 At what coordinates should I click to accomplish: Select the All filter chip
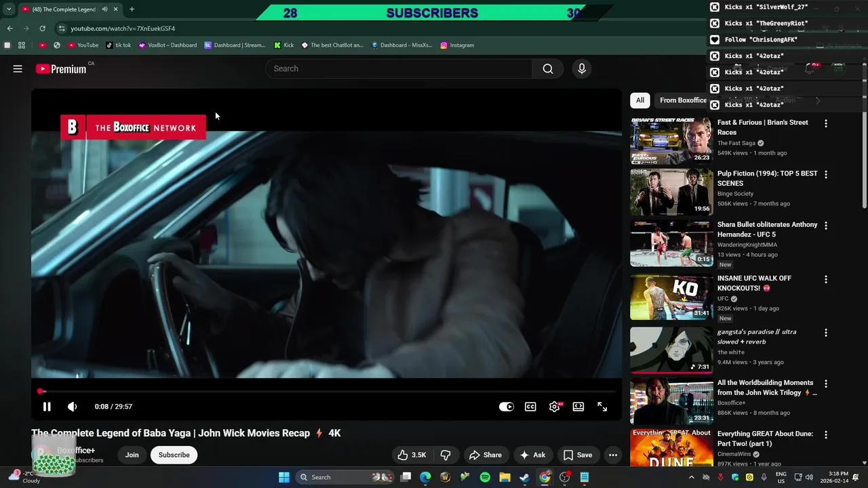pos(640,100)
